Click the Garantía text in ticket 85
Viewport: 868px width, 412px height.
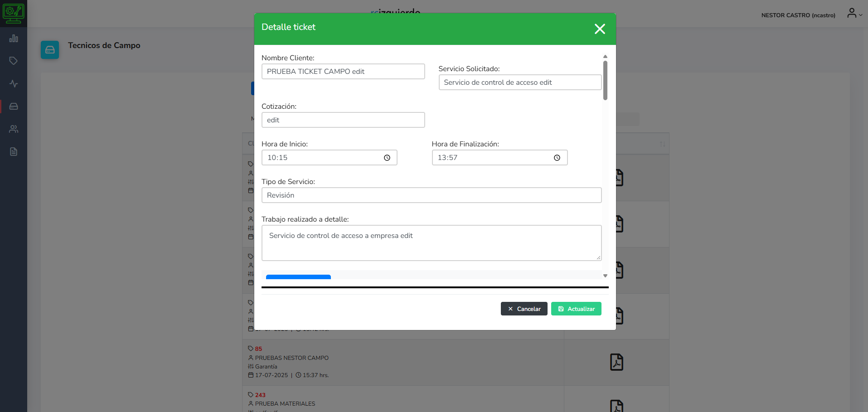pos(266,366)
